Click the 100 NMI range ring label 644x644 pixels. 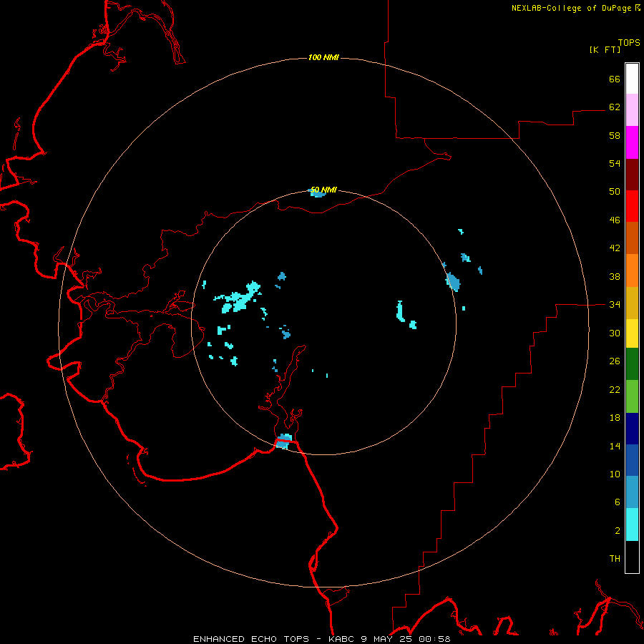point(323,57)
